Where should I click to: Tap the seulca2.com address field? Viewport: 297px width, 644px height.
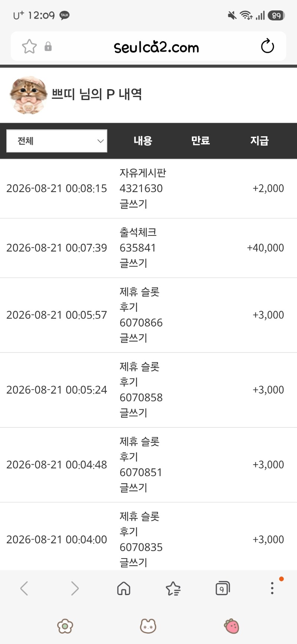point(156,47)
